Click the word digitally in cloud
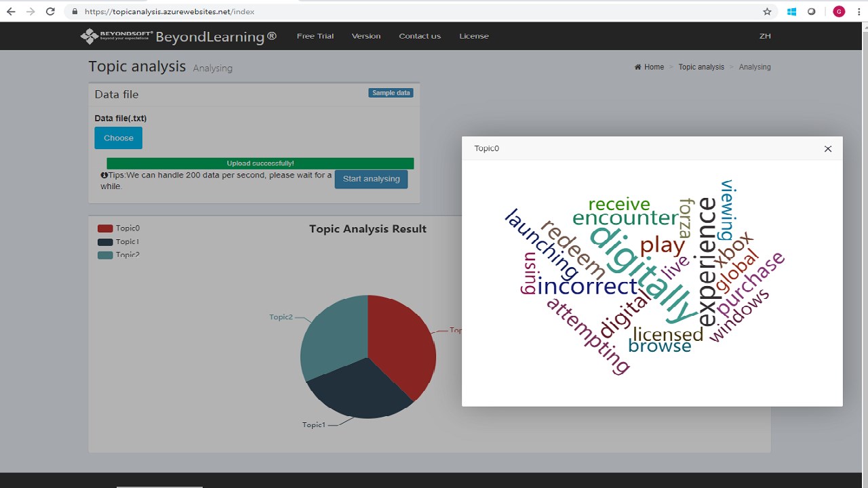 point(644,274)
